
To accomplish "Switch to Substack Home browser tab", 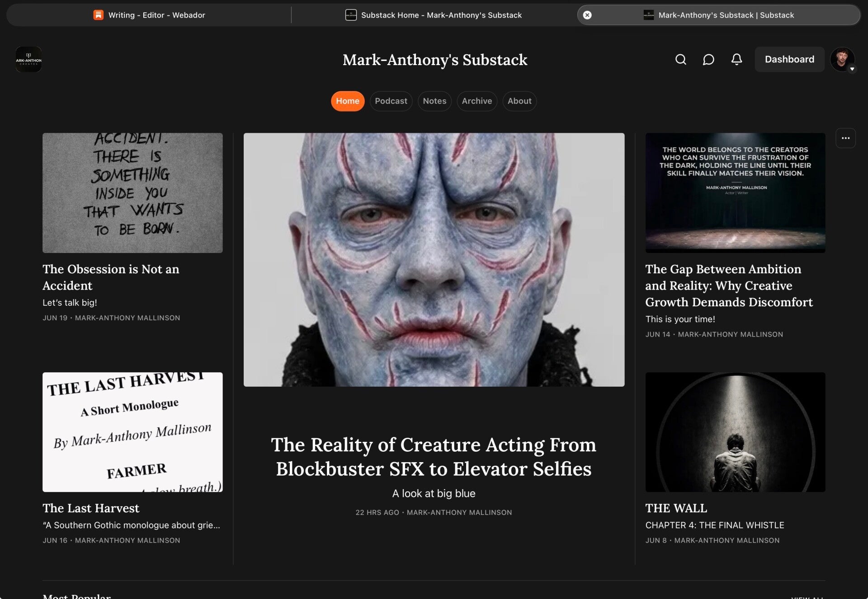I will pyautogui.click(x=434, y=15).
